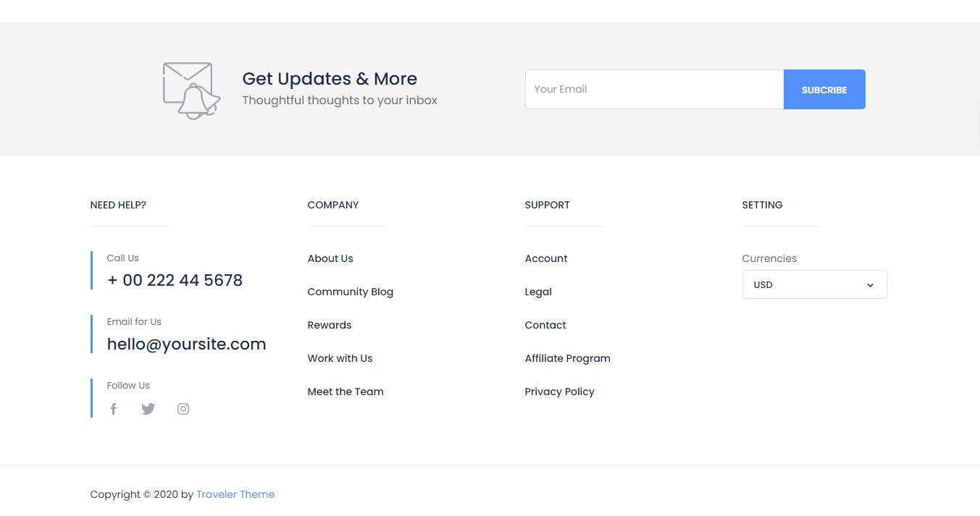The width and height of the screenshot is (980, 516).
Task: Go to the Account page
Action: (545, 258)
